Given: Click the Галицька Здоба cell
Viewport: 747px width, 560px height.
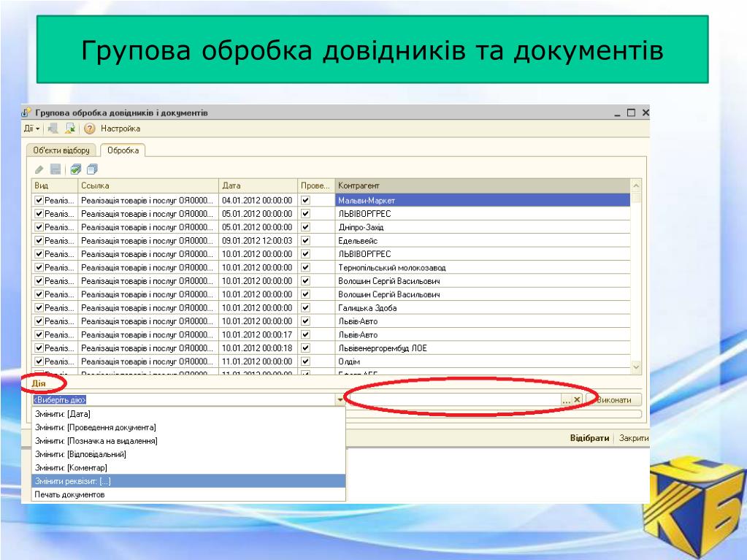Looking at the screenshot, I should coord(483,307).
